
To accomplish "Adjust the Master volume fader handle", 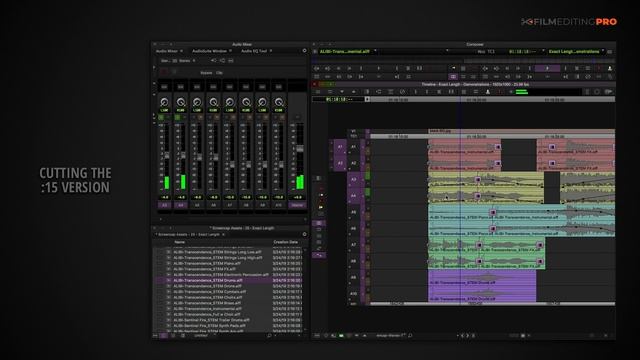I will pyautogui.click(x=300, y=149).
